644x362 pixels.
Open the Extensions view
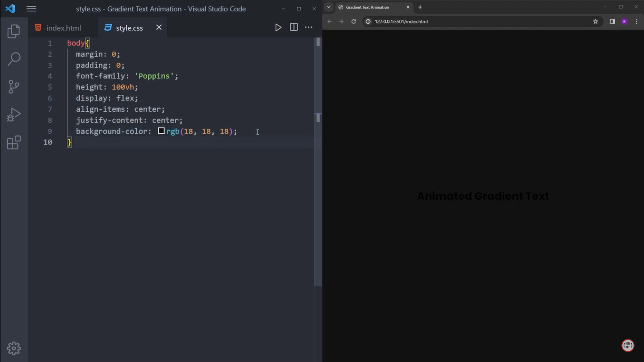tap(14, 142)
